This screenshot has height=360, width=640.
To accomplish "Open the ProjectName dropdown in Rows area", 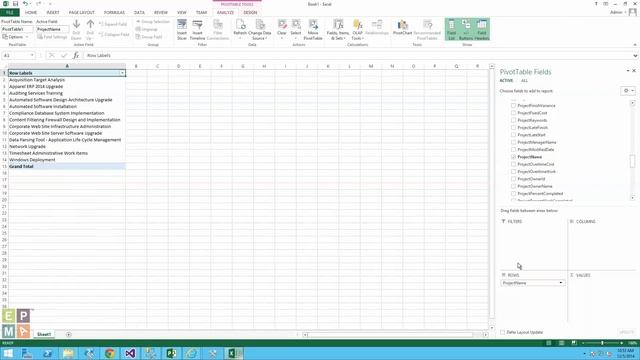I will point(561,283).
